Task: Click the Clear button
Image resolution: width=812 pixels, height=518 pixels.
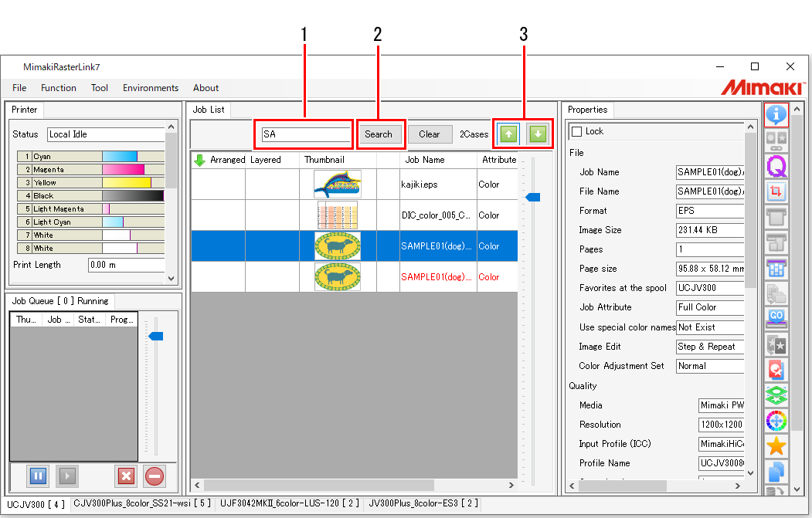Action: tap(430, 134)
